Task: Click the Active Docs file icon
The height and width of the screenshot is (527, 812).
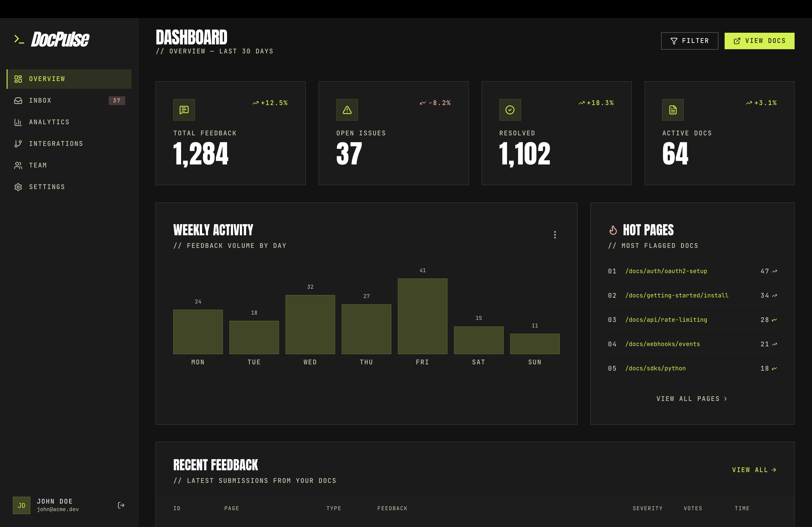Action: pyautogui.click(x=673, y=110)
